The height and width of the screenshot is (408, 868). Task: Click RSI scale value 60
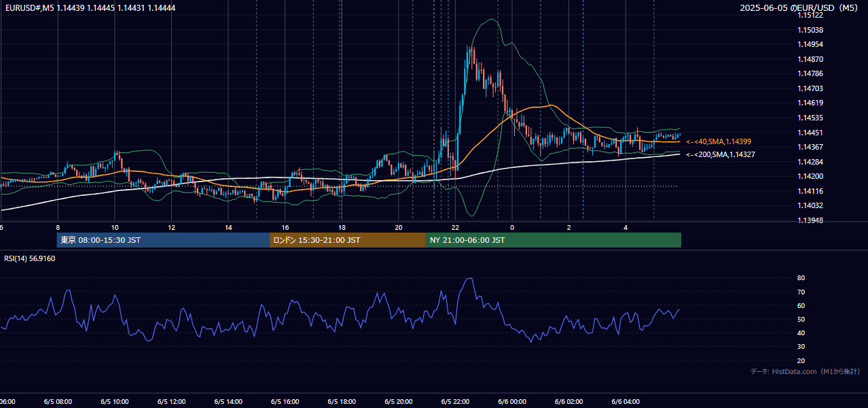801,305
